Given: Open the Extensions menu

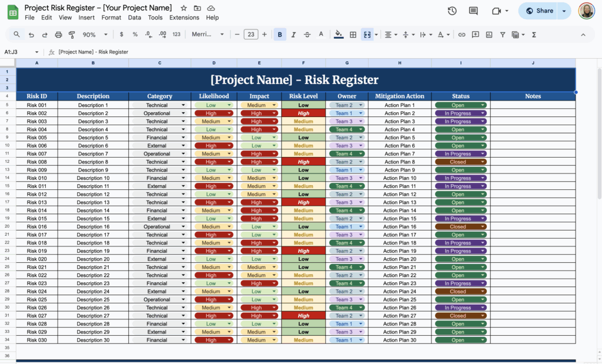Looking at the screenshot, I should tap(184, 18).
